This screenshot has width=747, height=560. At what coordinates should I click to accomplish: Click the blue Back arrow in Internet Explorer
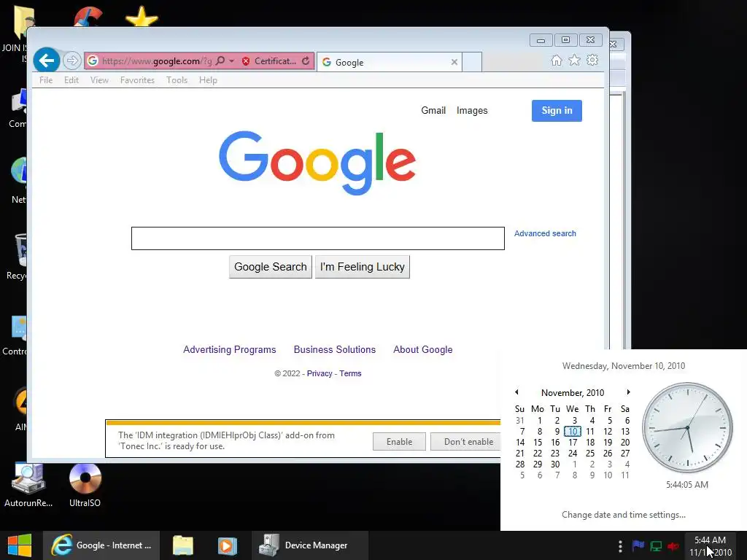(x=47, y=61)
